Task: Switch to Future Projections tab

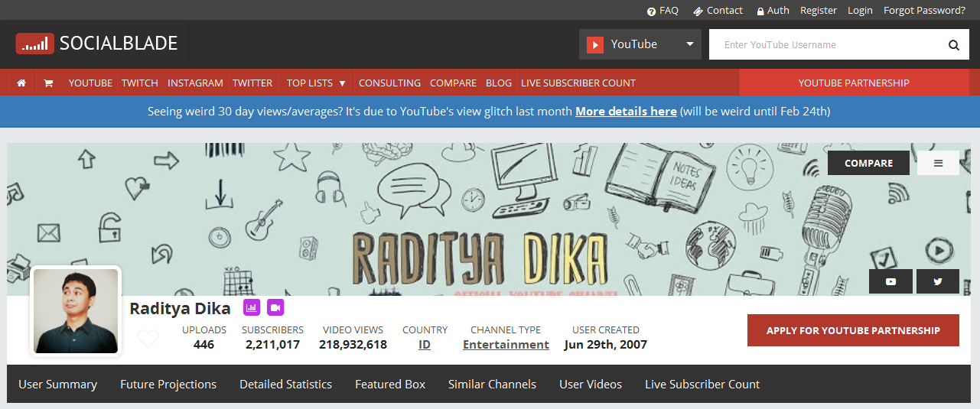Action: pos(168,385)
